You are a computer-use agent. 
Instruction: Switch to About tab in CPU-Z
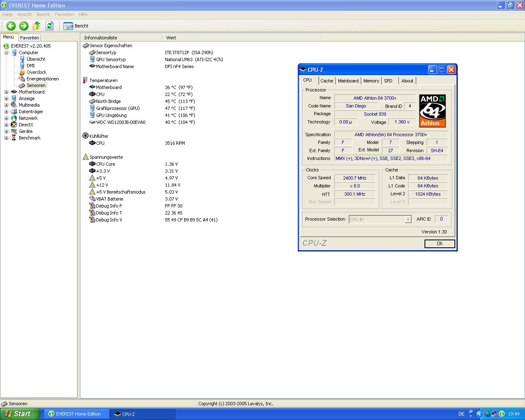(407, 81)
